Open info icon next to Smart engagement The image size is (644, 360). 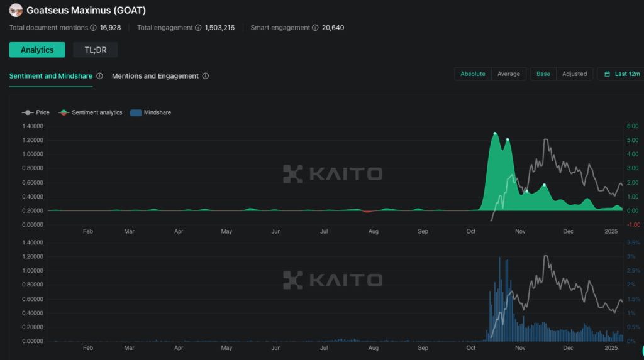(315, 28)
